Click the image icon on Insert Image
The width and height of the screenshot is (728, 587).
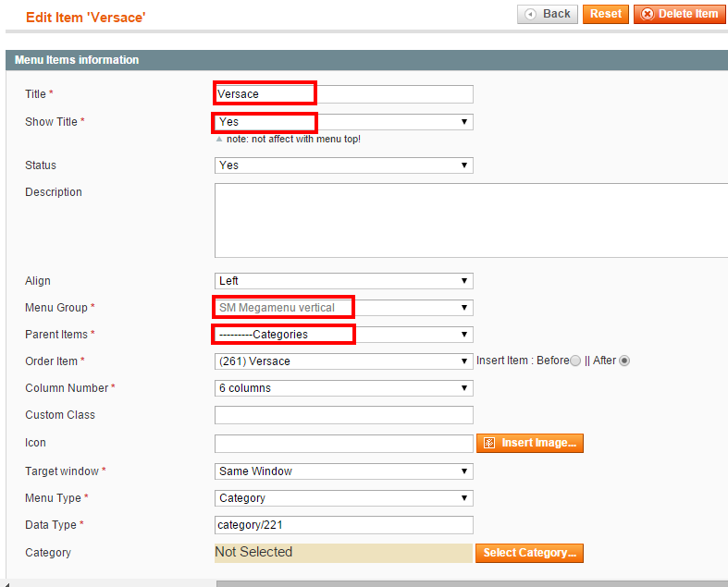tap(489, 443)
